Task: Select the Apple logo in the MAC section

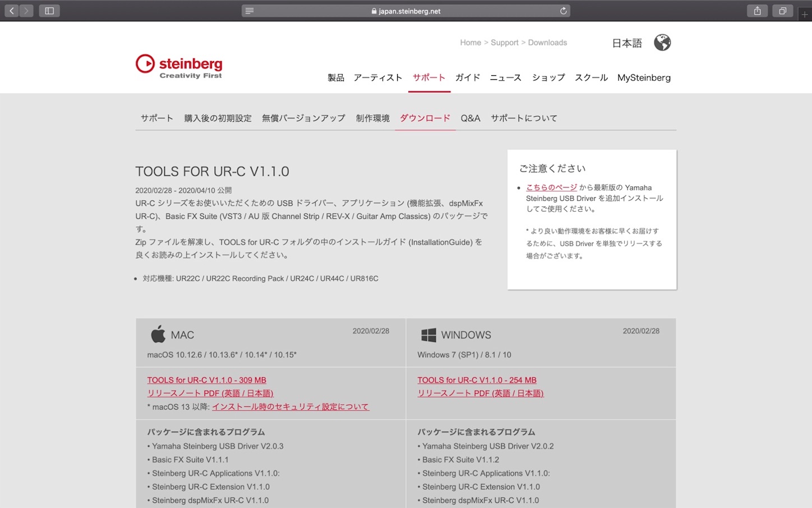Action: (x=158, y=333)
